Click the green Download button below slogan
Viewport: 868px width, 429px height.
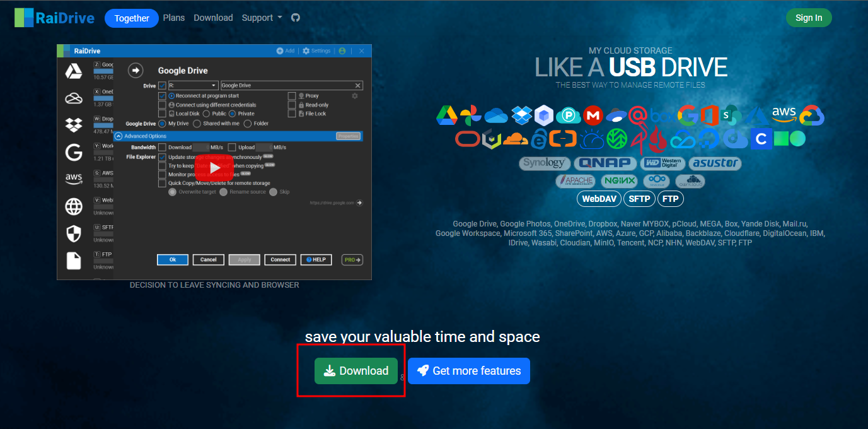356,371
